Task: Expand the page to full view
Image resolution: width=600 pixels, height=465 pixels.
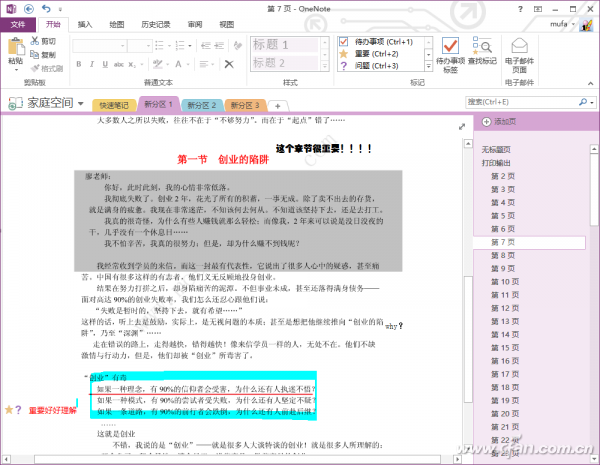Action: click(x=461, y=126)
